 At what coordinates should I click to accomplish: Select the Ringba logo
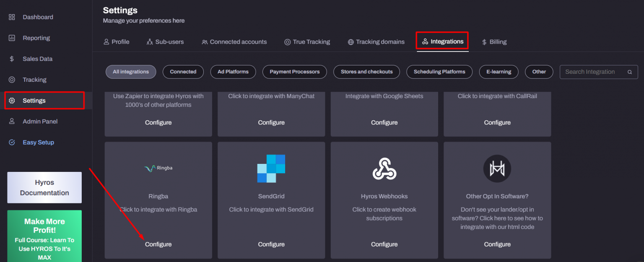pos(158,168)
